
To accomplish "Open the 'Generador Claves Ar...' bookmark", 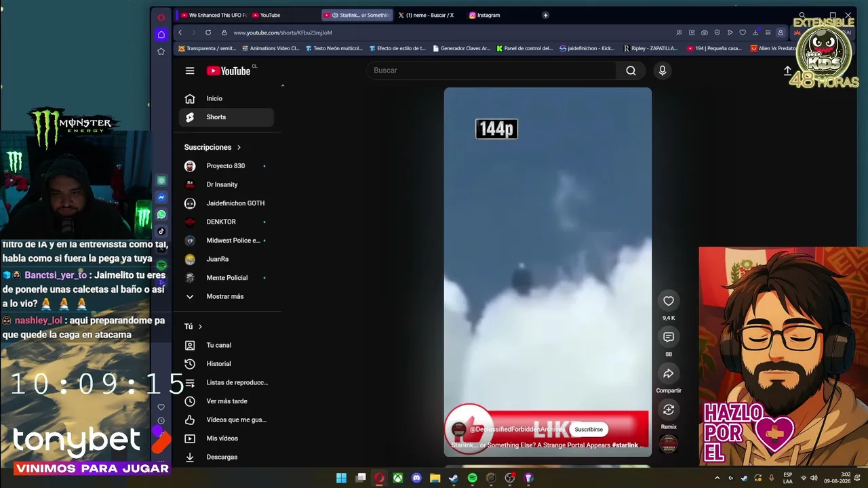I will click(x=461, y=49).
